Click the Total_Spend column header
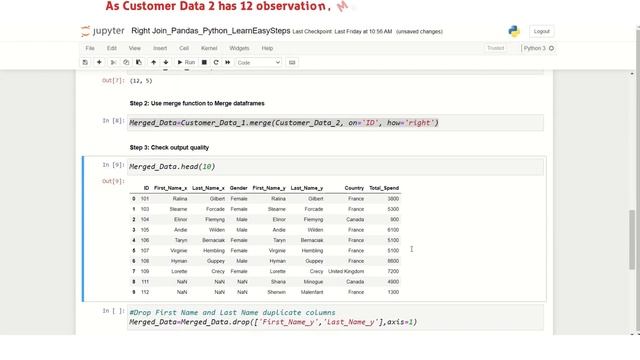 (384, 188)
